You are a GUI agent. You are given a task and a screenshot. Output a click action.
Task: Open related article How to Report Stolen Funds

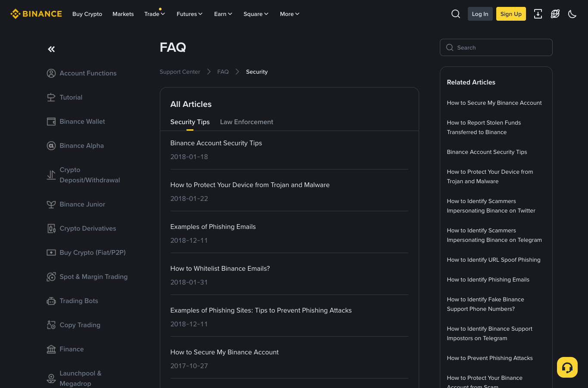click(x=484, y=128)
